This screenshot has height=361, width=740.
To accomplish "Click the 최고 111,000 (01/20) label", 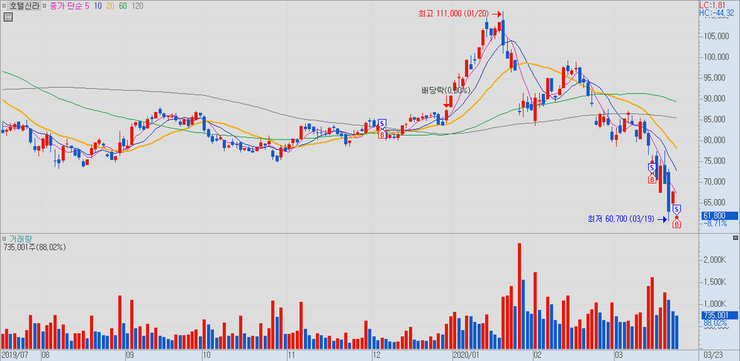I will click(x=453, y=14).
